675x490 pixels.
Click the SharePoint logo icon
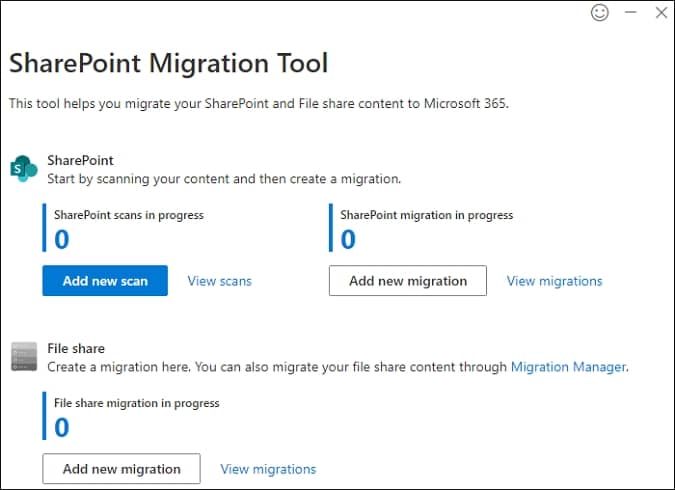(24, 169)
